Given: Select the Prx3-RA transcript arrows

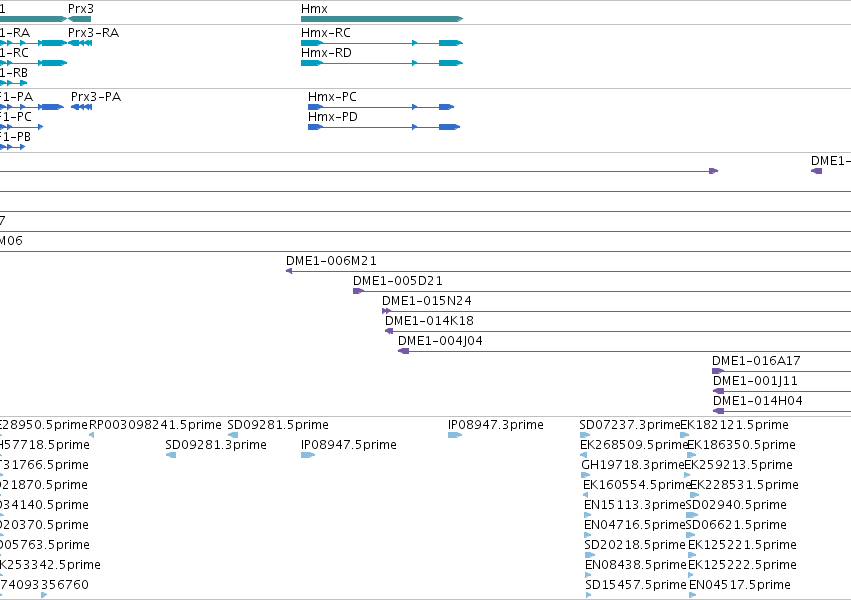Looking at the screenshot, I should coord(80,43).
